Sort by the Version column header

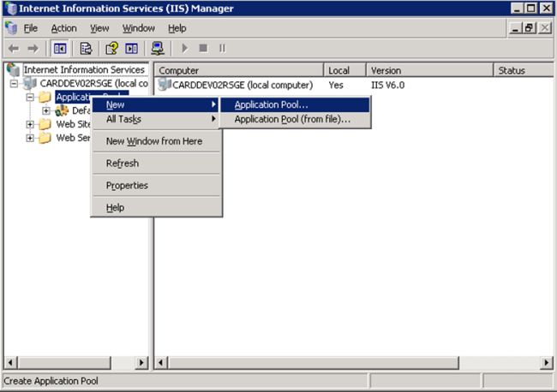(430, 70)
